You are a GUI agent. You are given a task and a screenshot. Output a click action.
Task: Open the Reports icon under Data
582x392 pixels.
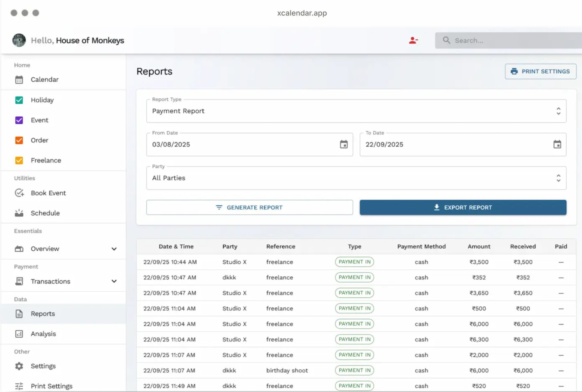[x=19, y=314]
